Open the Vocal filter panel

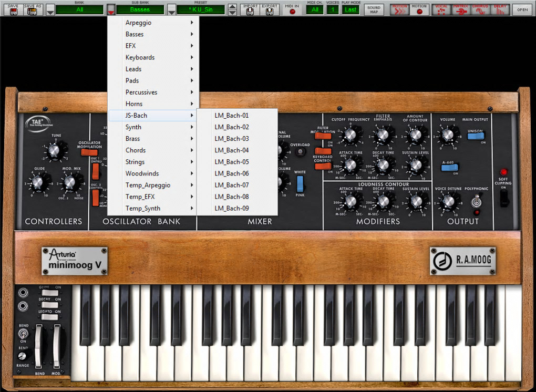(x=441, y=9)
